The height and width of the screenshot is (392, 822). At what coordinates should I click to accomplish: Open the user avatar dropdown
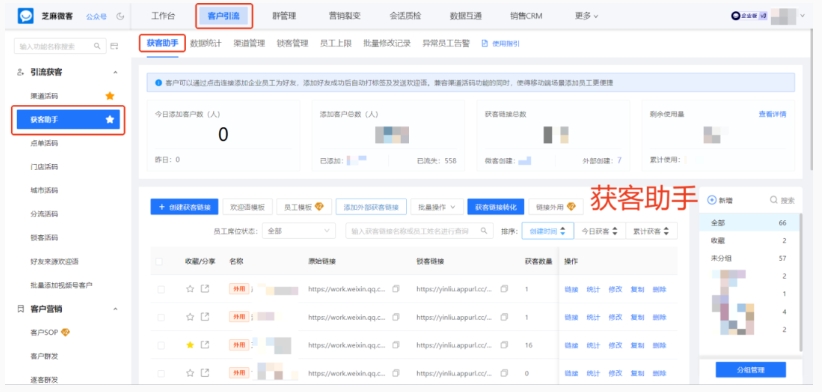click(x=789, y=16)
